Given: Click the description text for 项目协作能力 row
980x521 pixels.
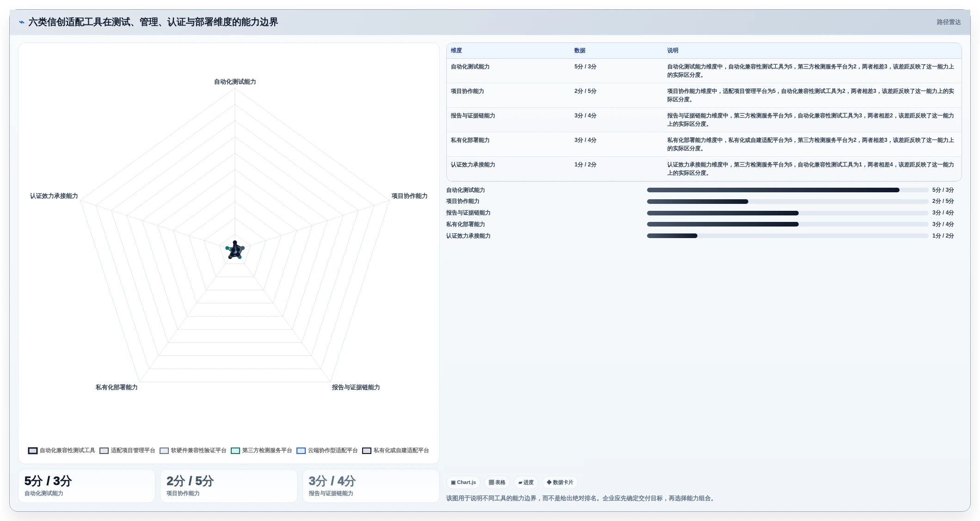Looking at the screenshot, I should (x=810, y=95).
